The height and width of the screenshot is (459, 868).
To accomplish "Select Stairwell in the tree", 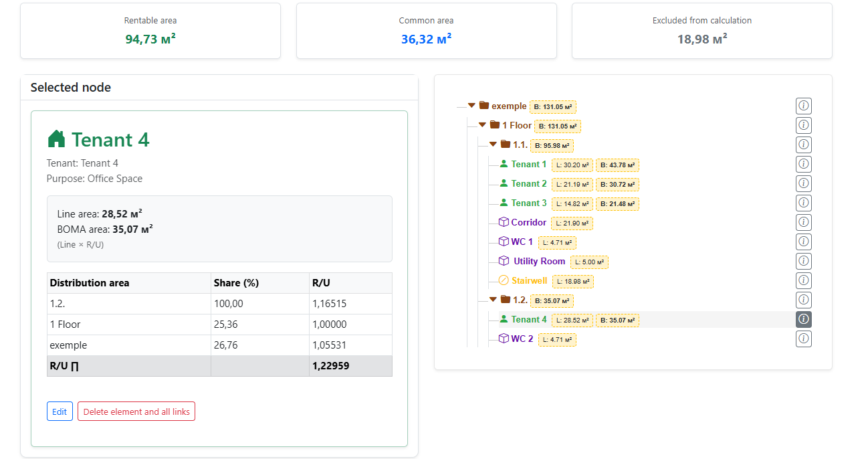I will click(529, 280).
